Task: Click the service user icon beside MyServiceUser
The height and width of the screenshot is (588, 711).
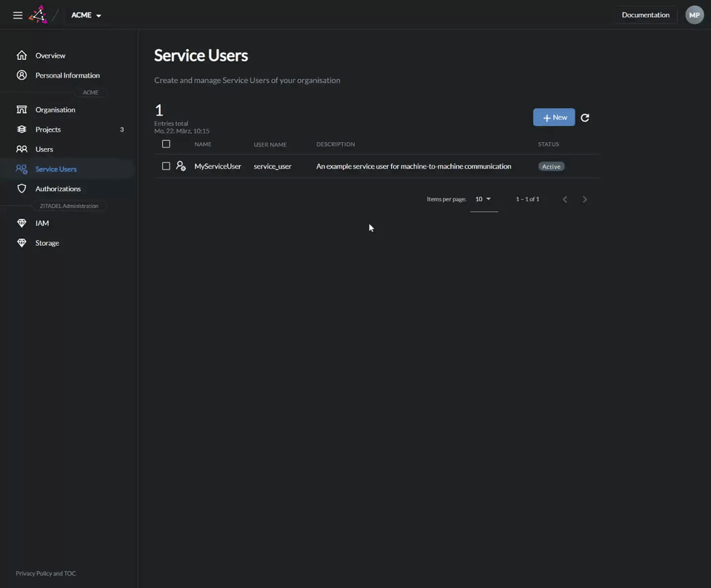Action: [x=181, y=166]
